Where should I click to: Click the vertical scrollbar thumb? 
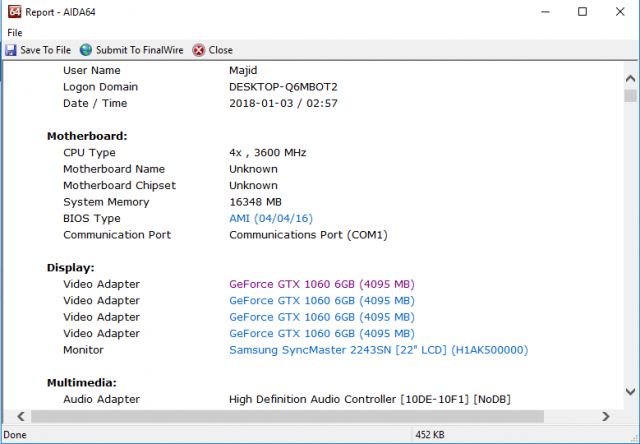(x=630, y=95)
